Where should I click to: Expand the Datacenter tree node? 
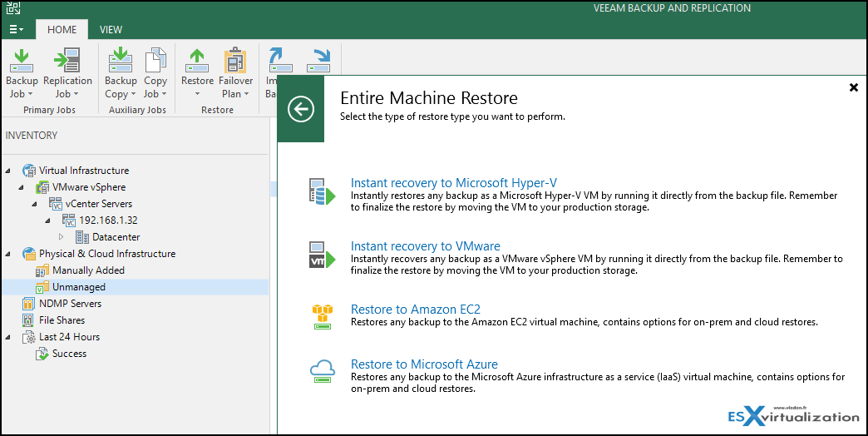coord(61,236)
